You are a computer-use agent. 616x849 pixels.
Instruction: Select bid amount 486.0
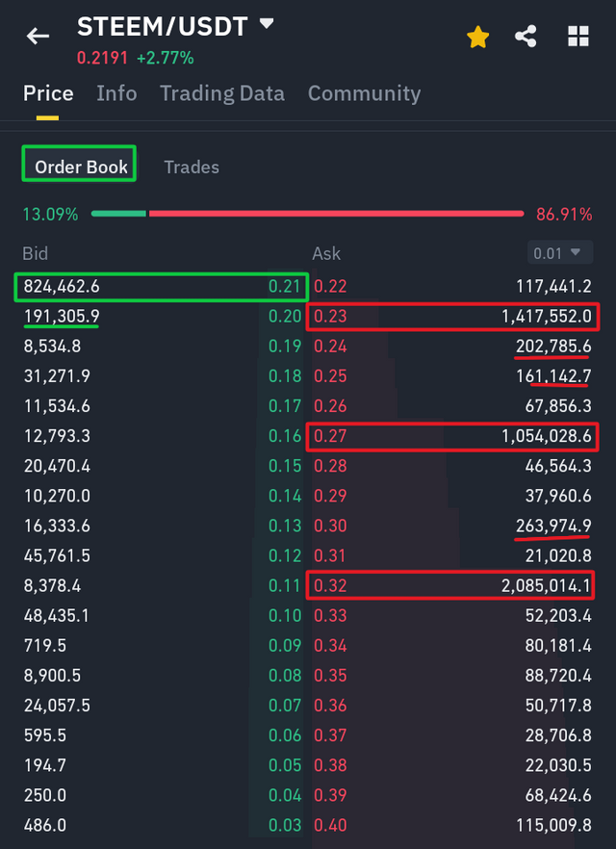[x=45, y=825]
